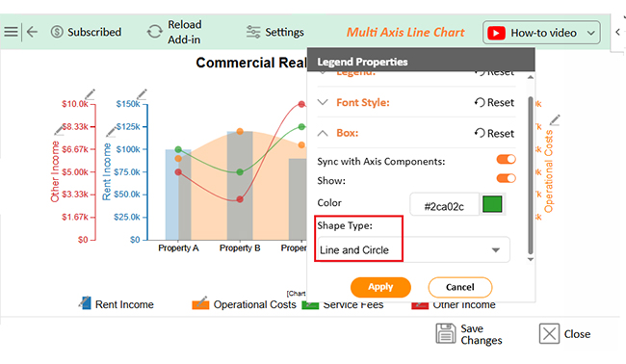Reset the Font Style section

(494, 103)
